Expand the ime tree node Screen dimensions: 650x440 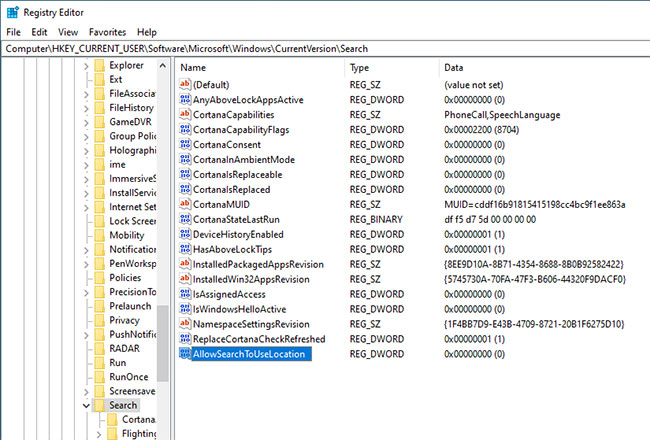(86, 165)
